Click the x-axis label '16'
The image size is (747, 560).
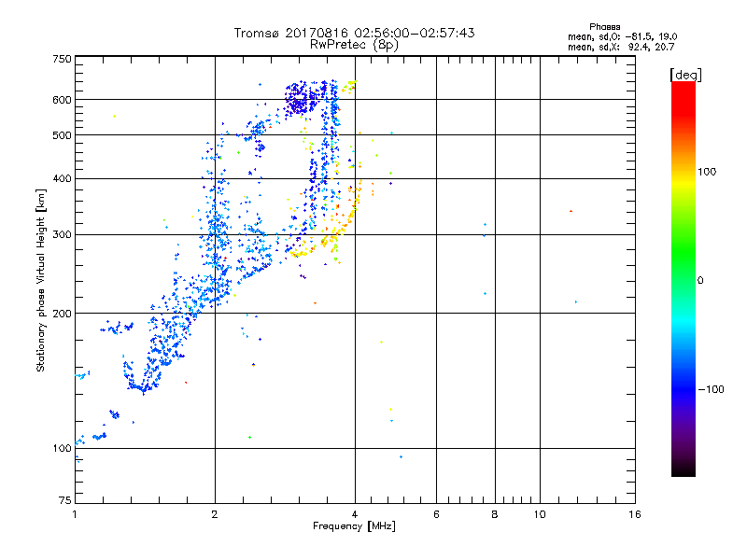[635, 514]
